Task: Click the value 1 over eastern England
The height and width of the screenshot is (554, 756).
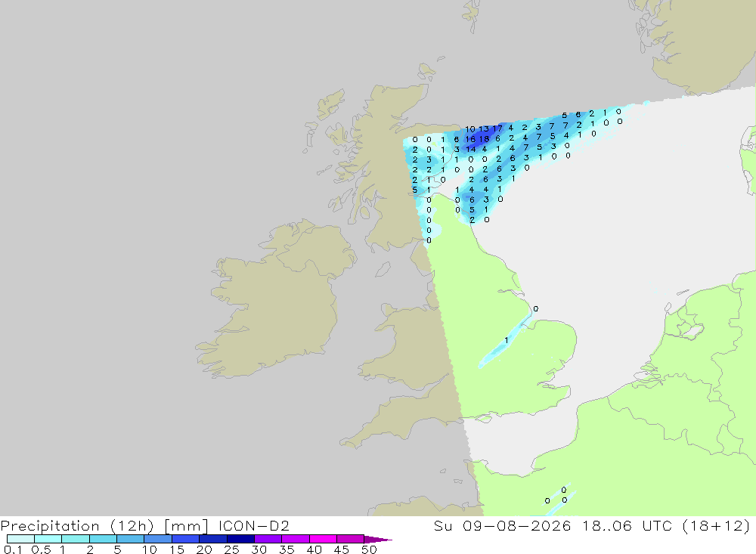Action: 507,340
